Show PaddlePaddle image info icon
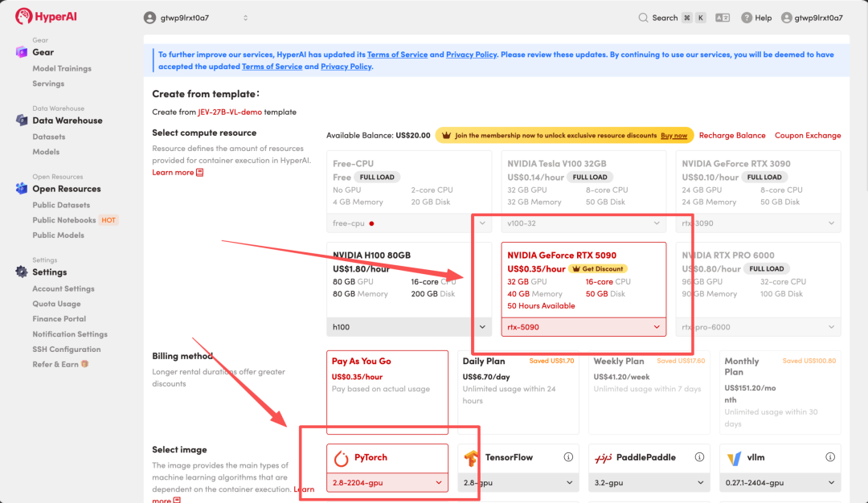The image size is (868, 503). point(700,457)
